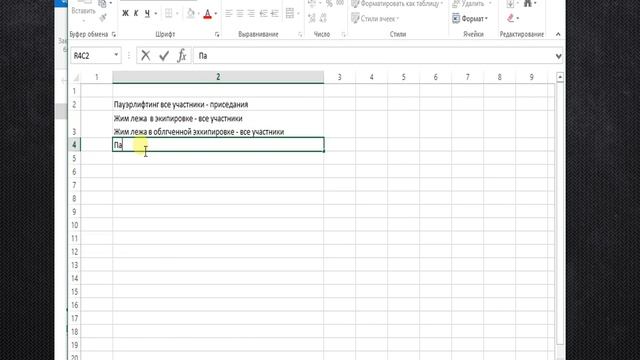Click the Paste (Вставить) button

83,11
